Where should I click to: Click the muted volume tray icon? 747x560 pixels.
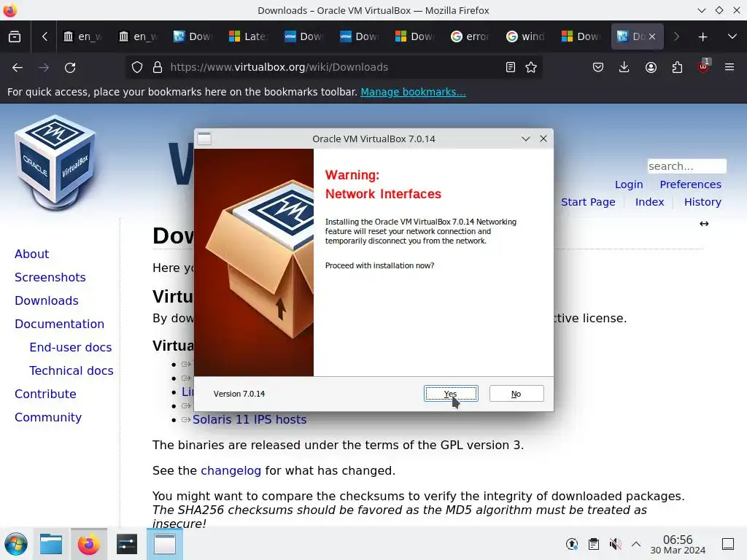tap(615, 544)
